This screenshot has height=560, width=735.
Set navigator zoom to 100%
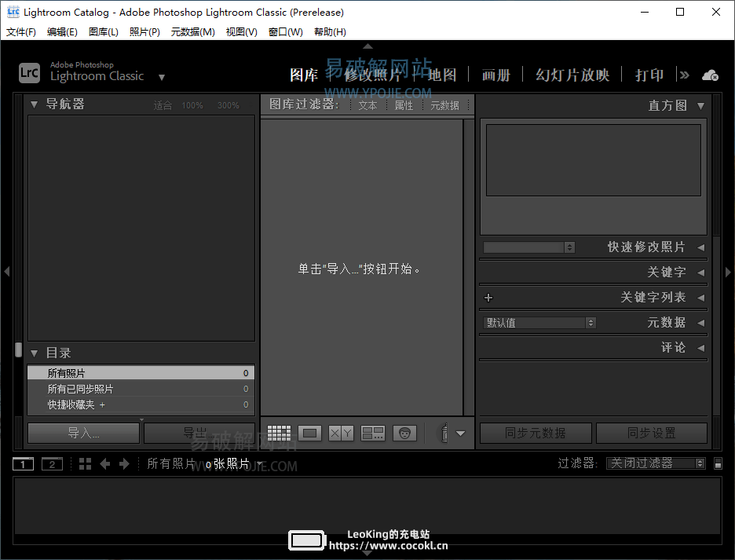[192, 105]
